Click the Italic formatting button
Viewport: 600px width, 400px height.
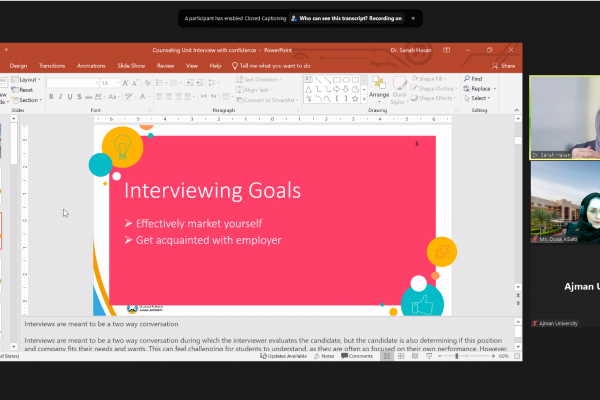[61, 97]
